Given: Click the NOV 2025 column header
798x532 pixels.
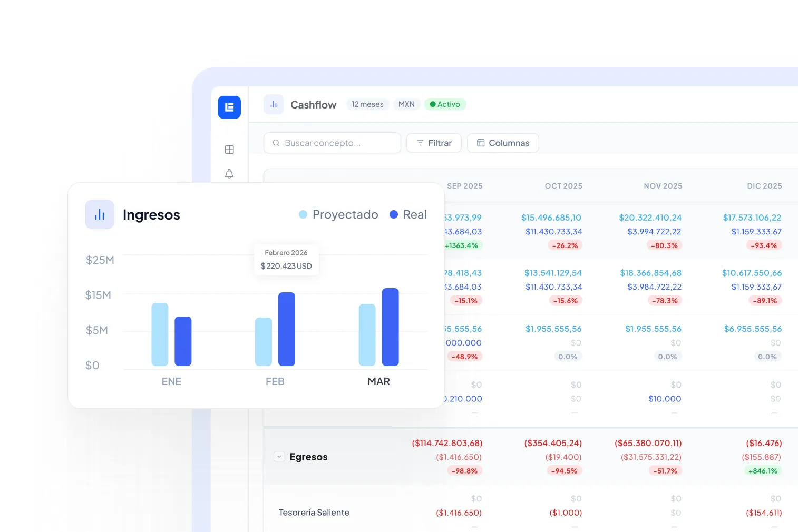Looking at the screenshot, I should tap(663, 186).
